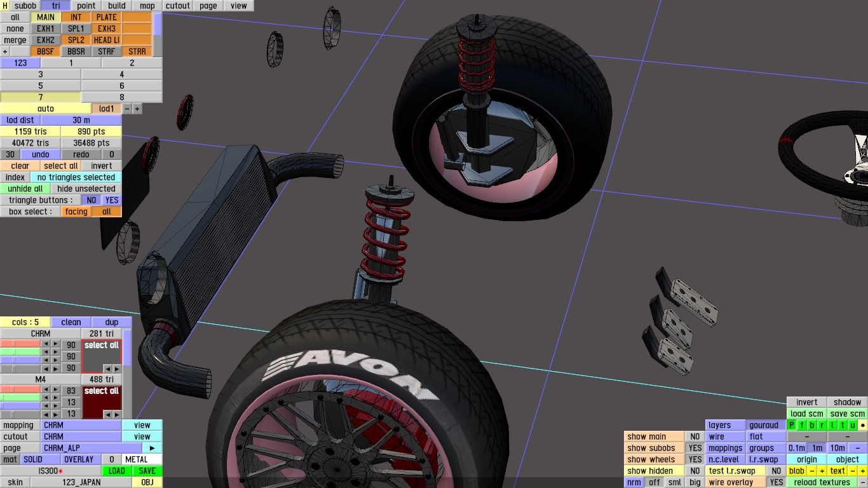Viewport: 868px width, 488px height.
Task: Toggle show subobs YES button
Action: 695,448
